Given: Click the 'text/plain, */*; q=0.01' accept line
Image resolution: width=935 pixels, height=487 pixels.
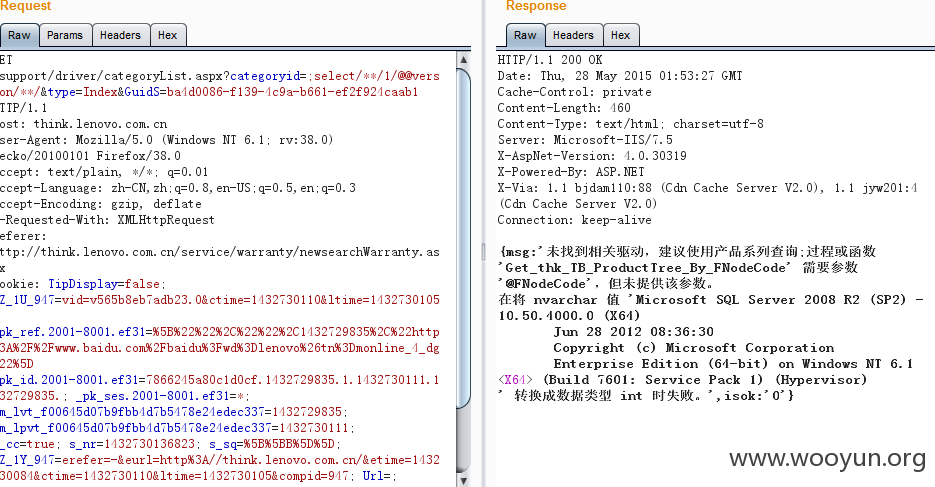Looking at the screenshot, I should point(104,172).
